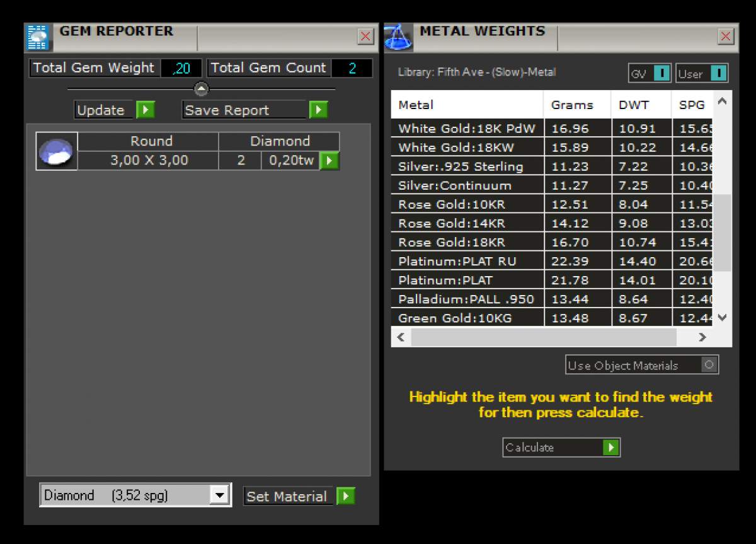The width and height of the screenshot is (756, 544).
Task: Select the Rose Gold:14KR row
Action: 552,223
